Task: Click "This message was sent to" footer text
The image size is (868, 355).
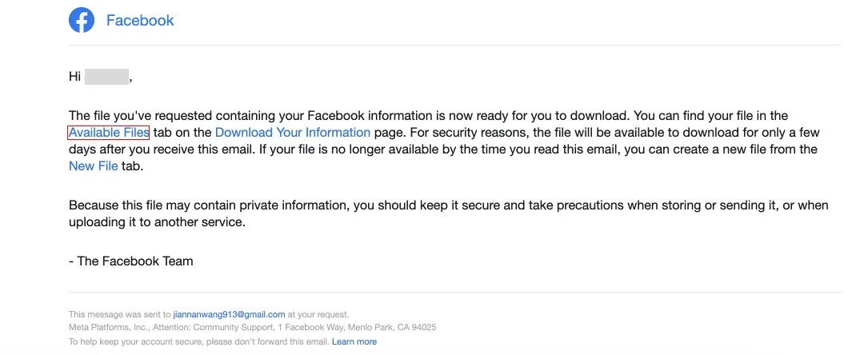Action: 119,314
